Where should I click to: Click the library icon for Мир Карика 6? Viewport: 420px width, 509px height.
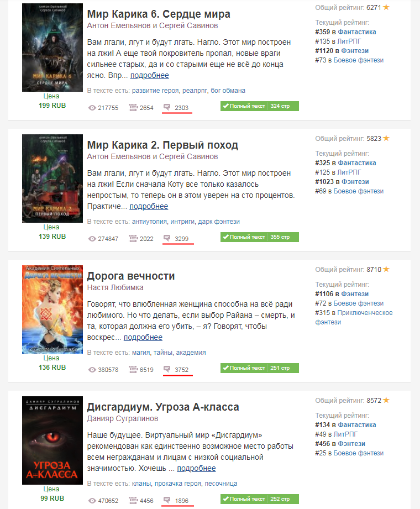(x=133, y=108)
